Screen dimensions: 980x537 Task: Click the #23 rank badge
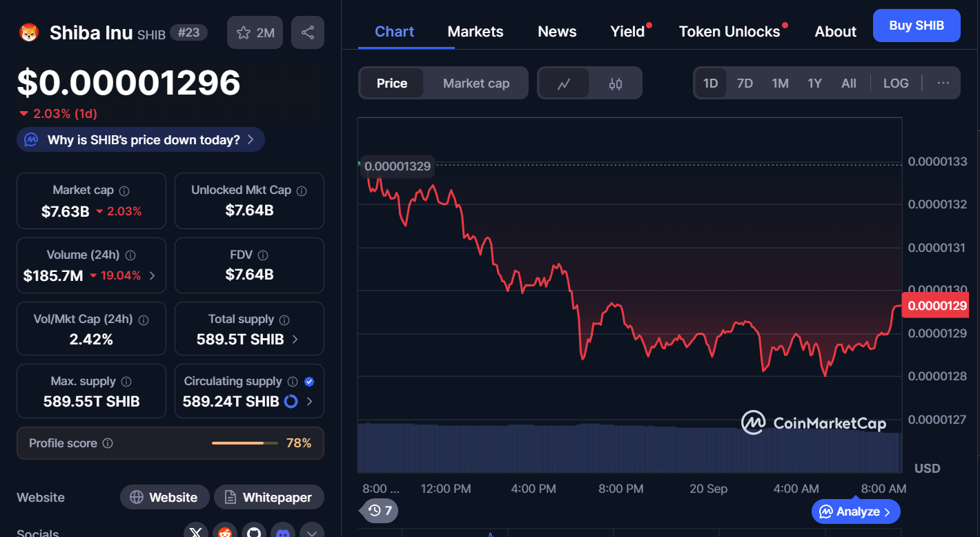click(188, 32)
